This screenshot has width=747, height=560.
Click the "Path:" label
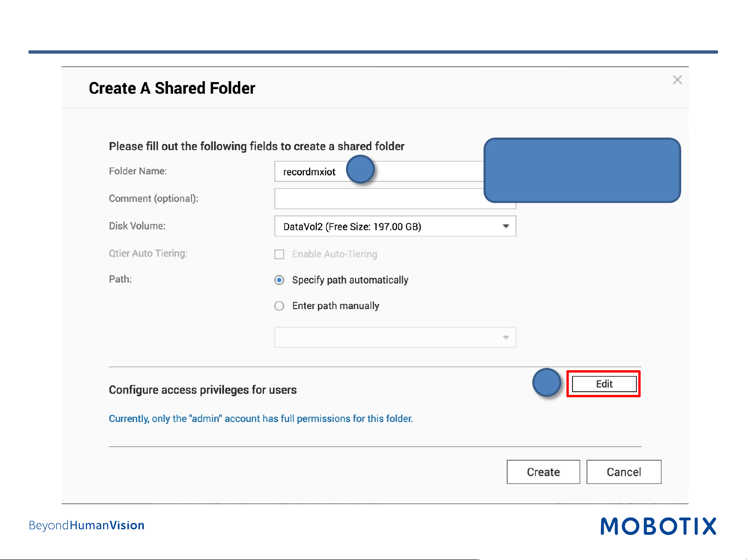[x=120, y=279]
